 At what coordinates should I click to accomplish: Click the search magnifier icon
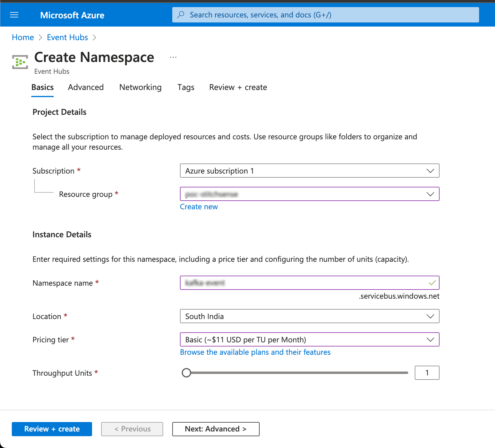tap(181, 14)
